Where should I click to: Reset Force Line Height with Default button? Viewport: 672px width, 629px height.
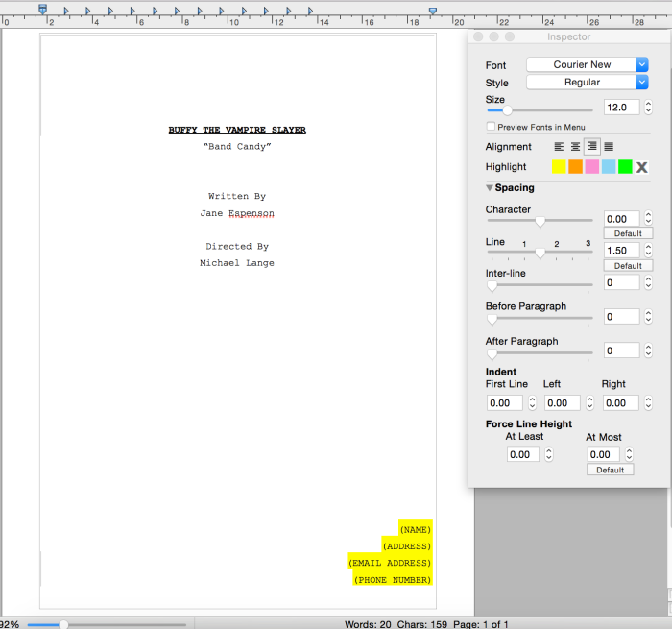(610, 470)
